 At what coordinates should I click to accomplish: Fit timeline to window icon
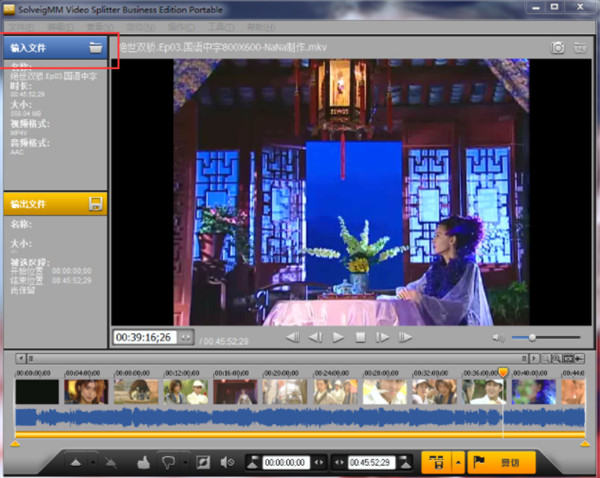click(x=568, y=359)
